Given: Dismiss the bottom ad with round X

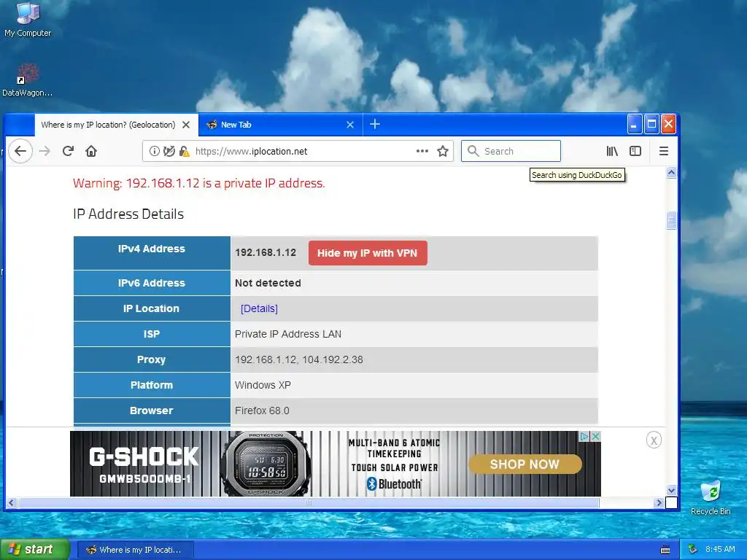Looking at the screenshot, I should [654, 440].
